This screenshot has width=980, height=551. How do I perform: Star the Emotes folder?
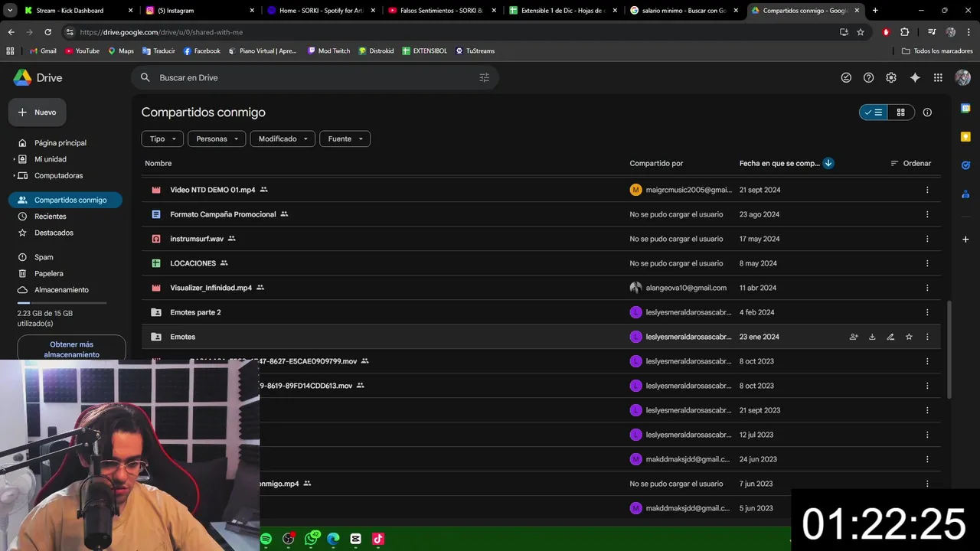pyautogui.click(x=909, y=337)
